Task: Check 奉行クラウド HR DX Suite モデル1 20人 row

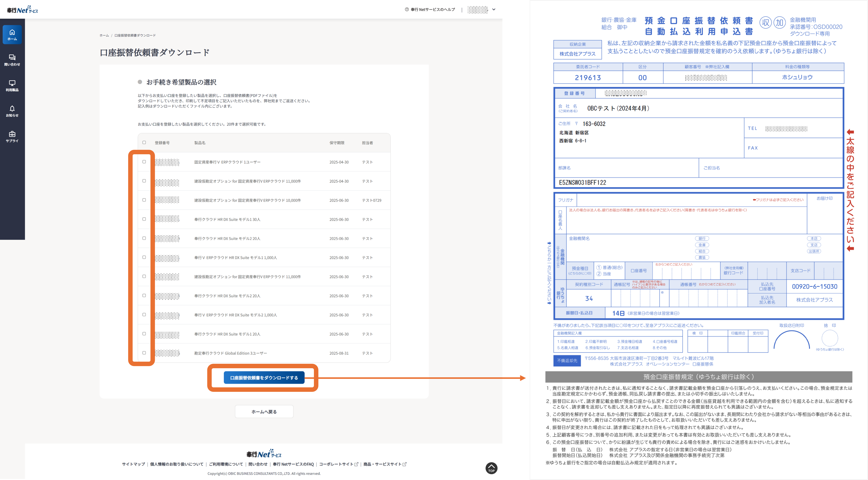Action: coord(144,334)
